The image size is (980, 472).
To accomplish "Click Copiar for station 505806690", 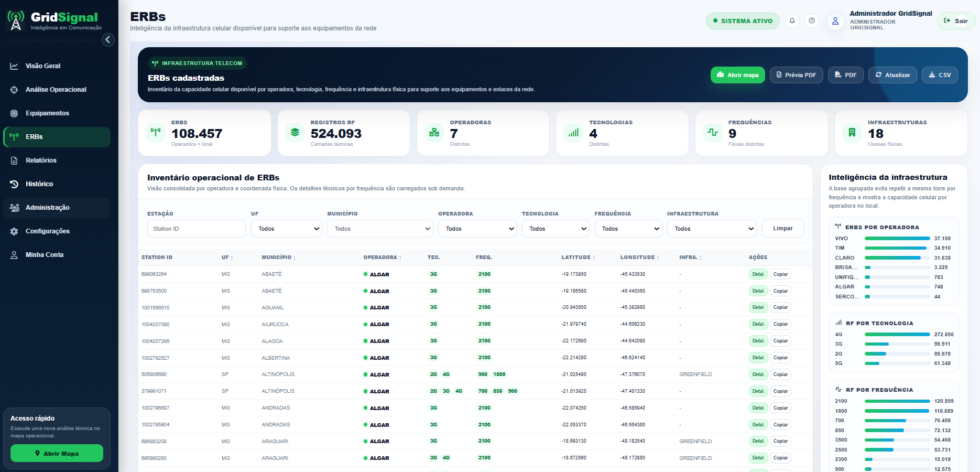I will pos(781,374).
